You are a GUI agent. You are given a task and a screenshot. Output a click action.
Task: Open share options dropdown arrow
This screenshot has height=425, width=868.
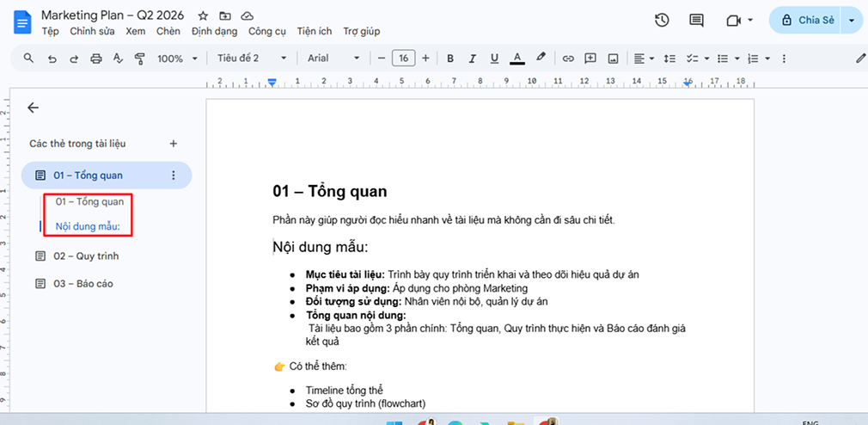click(851, 21)
